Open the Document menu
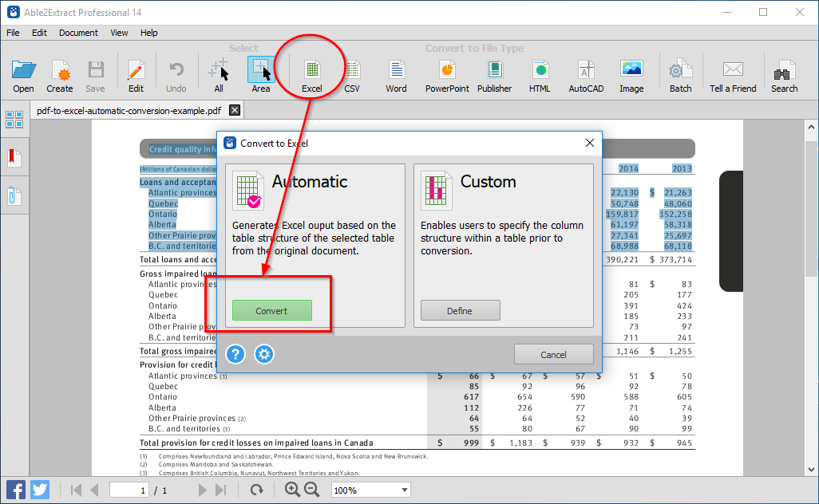Screen dimensions: 819x504 77,33
